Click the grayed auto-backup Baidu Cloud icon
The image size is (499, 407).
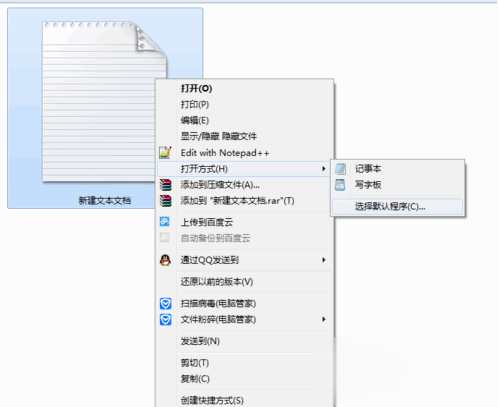click(x=165, y=238)
